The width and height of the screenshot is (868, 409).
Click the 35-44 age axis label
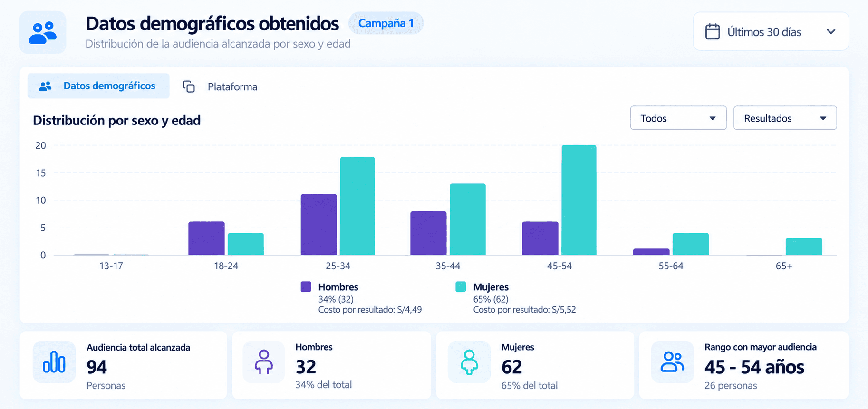point(448,266)
